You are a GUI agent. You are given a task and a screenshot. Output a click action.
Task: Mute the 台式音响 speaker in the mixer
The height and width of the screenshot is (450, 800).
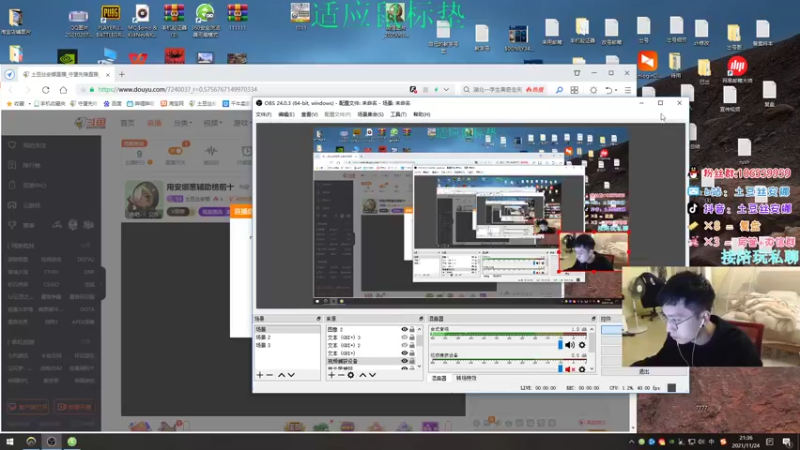570,345
